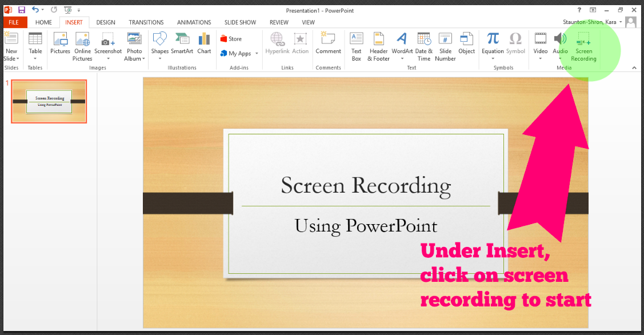Image resolution: width=644 pixels, height=335 pixels.
Task: Open PowerPoint Help question mark
Action: (579, 10)
